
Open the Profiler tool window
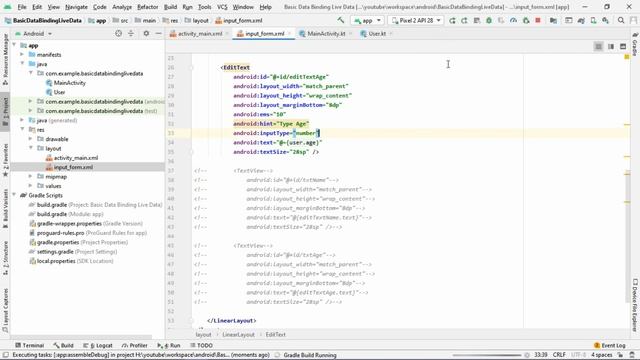click(x=134, y=345)
